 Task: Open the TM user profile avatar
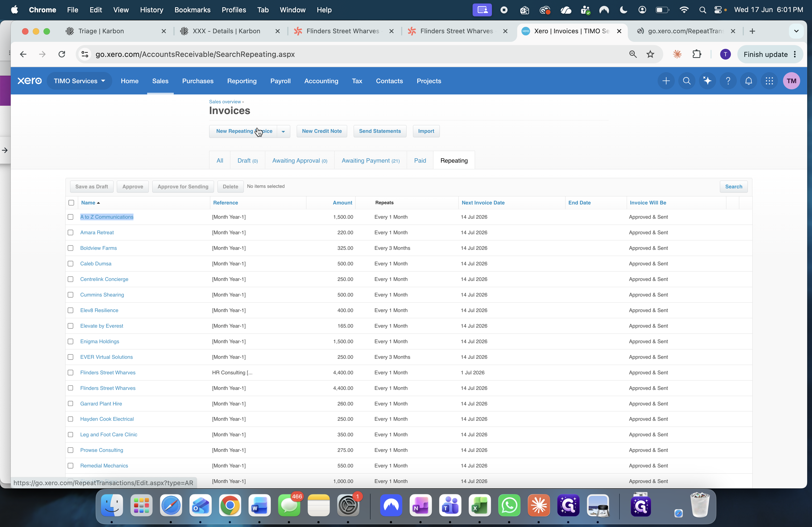pyautogui.click(x=791, y=81)
